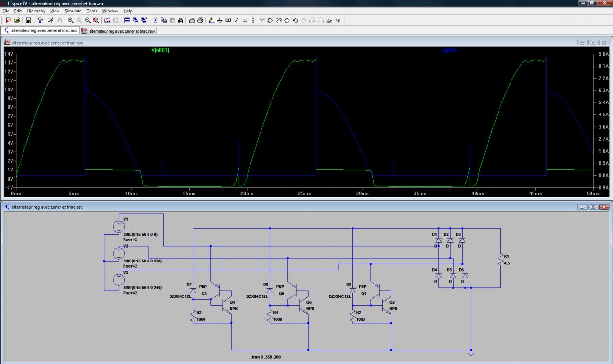The image size is (613, 364).
Task: Click the Undo arrow icon
Action: coord(295,20)
